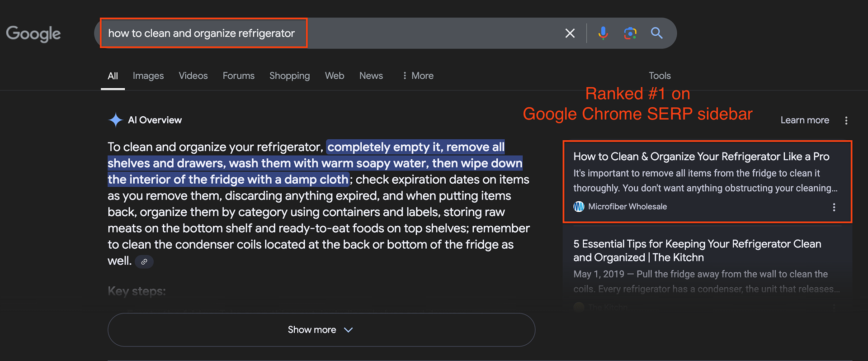Click the Learn more link
Screen dimensions: 868x361
805,120
